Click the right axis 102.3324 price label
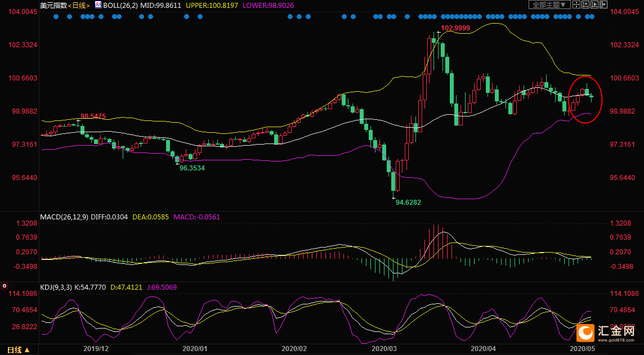 [626, 45]
